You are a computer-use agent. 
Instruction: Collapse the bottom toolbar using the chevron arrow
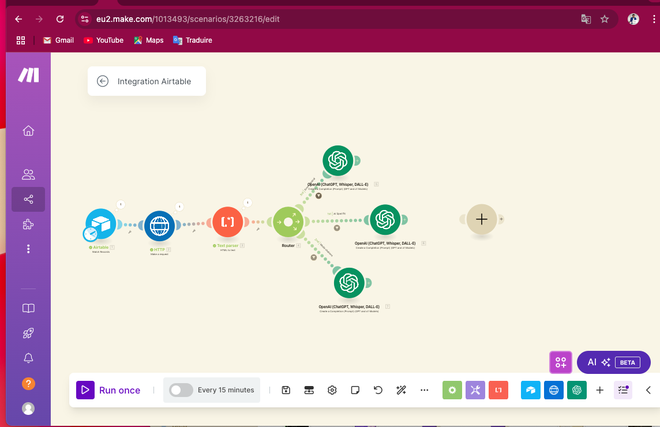click(x=648, y=390)
